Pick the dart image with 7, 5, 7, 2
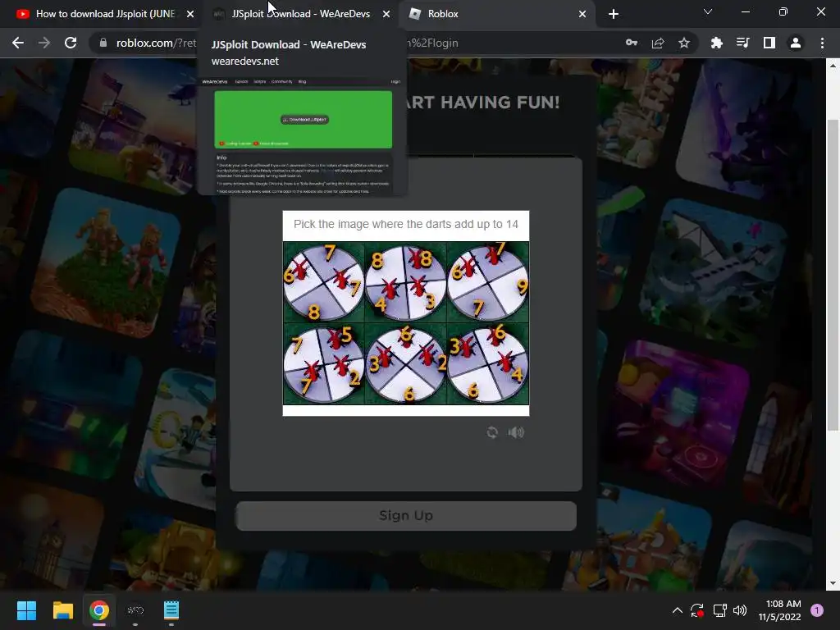This screenshot has width=840, height=630. tap(323, 363)
